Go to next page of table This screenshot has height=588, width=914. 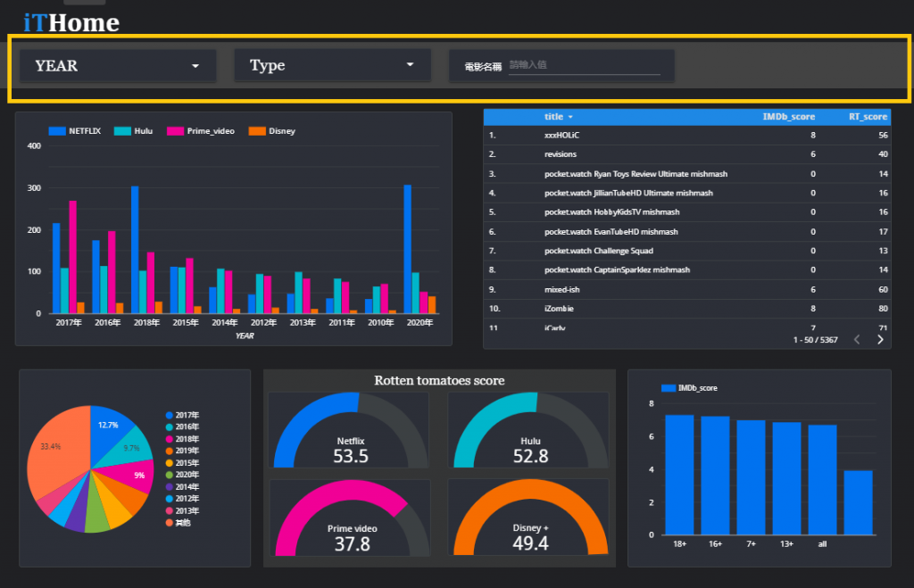coord(880,340)
